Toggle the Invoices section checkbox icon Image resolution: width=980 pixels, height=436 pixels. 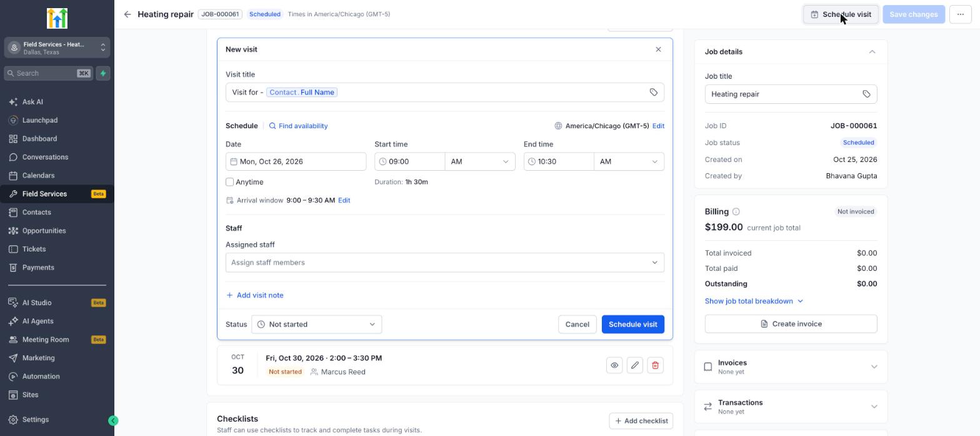click(708, 367)
